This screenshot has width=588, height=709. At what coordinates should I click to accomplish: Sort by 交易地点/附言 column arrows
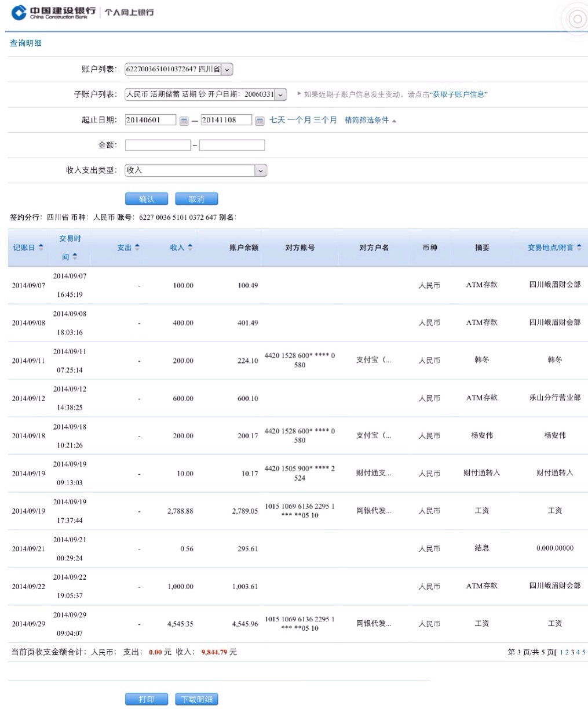579,248
